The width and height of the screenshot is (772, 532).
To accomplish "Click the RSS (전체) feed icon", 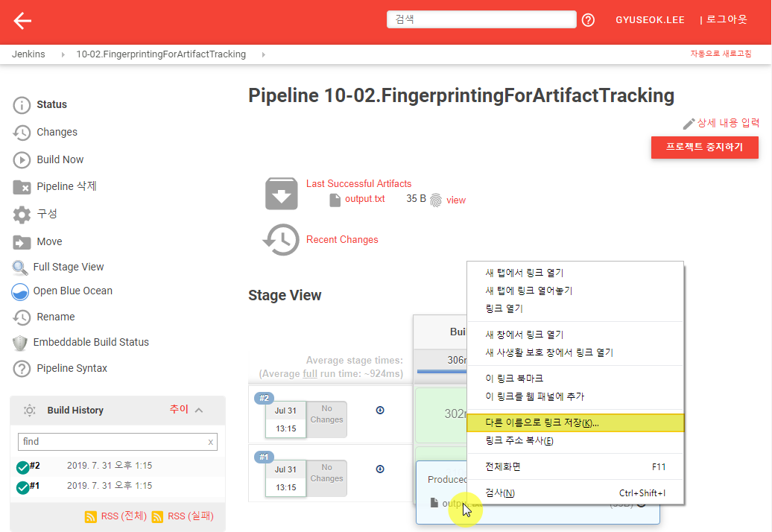I will [91, 517].
